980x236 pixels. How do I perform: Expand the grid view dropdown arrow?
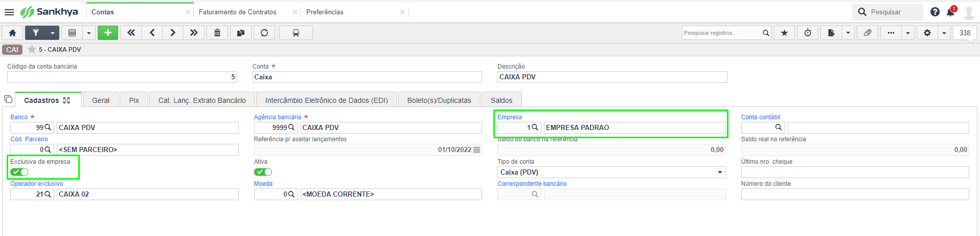click(89, 33)
